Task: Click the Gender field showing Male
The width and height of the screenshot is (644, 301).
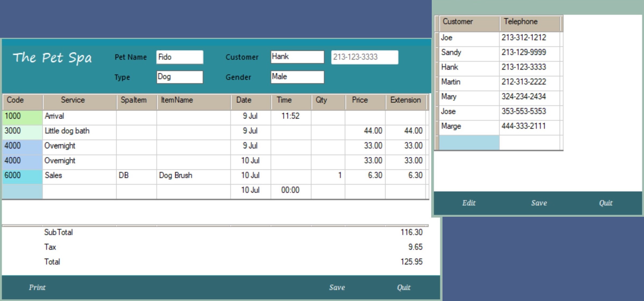Action: pyautogui.click(x=297, y=77)
